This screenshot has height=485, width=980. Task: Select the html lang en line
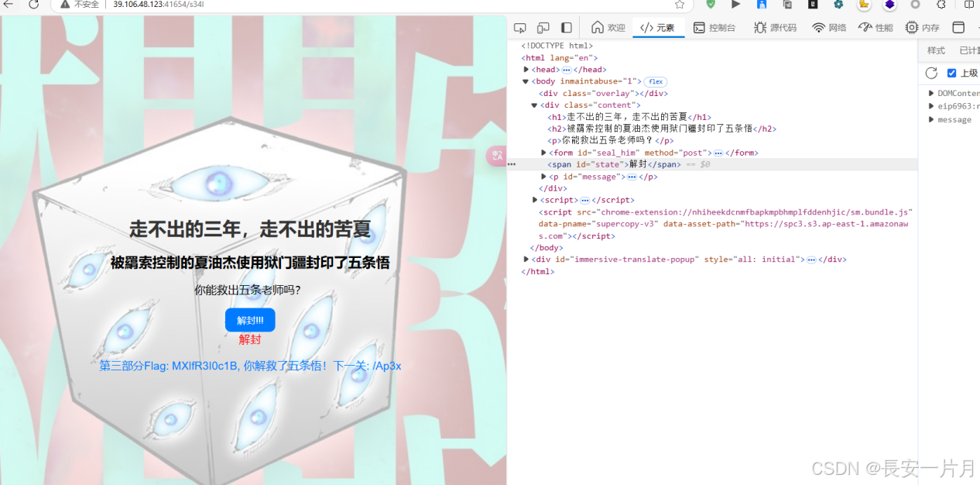point(559,58)
